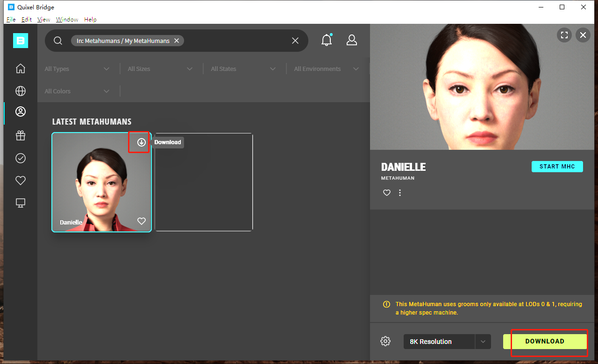This screenshot has height=364, width=598.
Task: Open the heart Favorites section in sidebar
Action: point(21,180)
